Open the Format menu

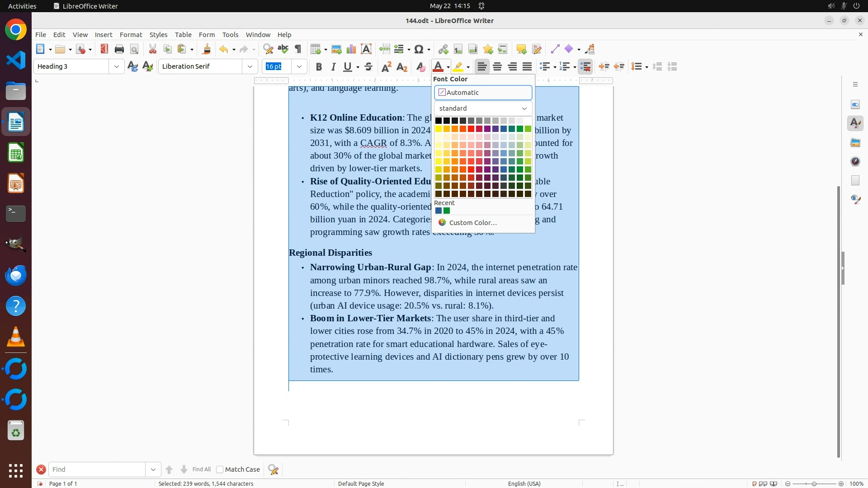point(131,35)
